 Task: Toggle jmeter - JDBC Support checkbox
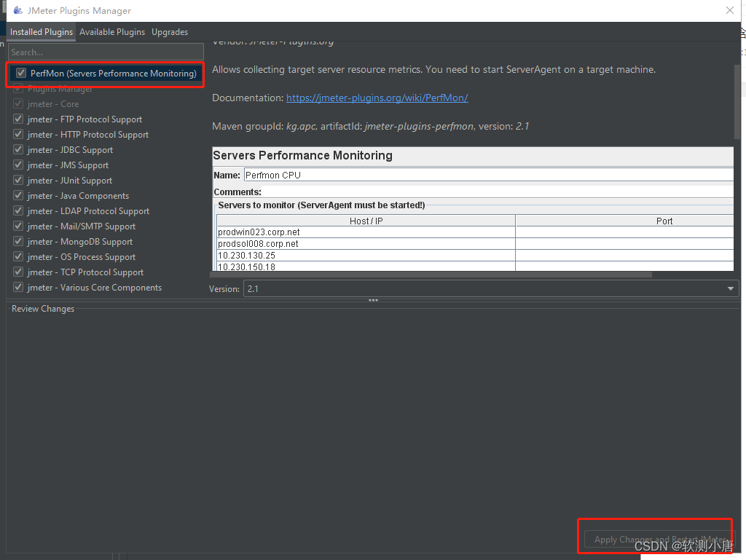click(x=18, y=149)
